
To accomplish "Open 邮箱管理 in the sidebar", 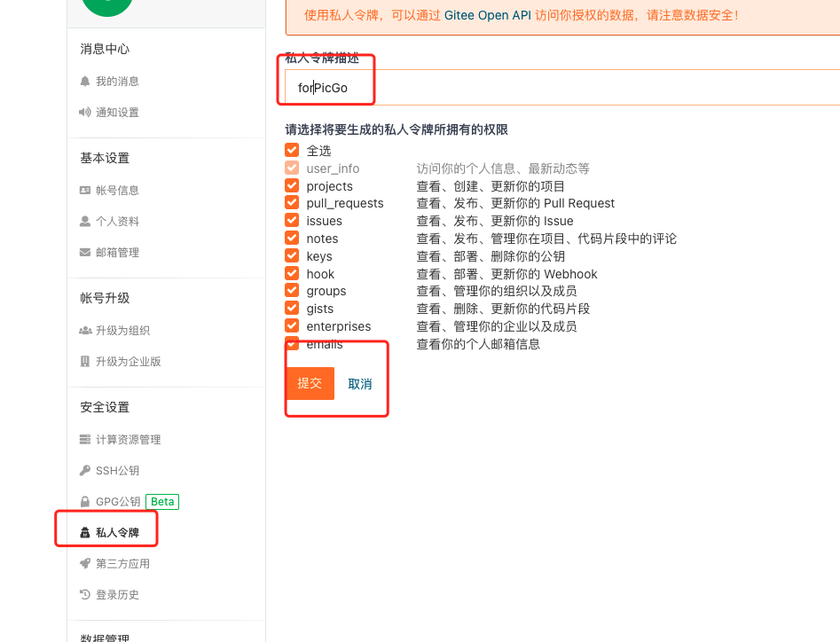I will click(x=117, y=252).
